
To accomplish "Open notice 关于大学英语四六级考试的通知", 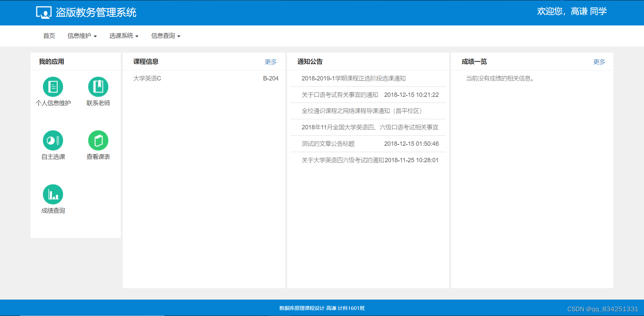I will click(343, 160).
